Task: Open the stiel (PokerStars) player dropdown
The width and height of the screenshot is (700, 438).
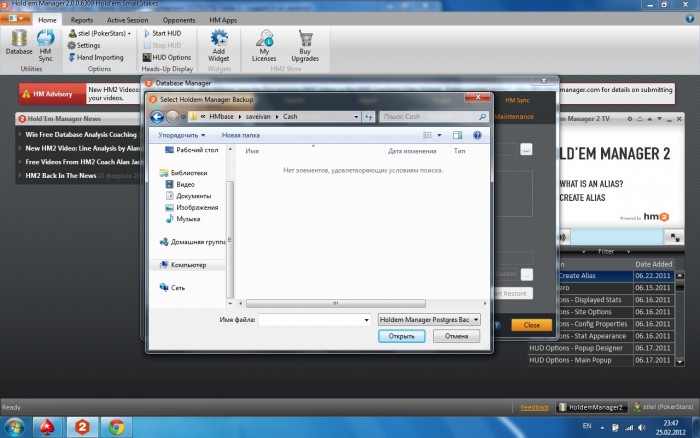Action: tap(100, 33)
